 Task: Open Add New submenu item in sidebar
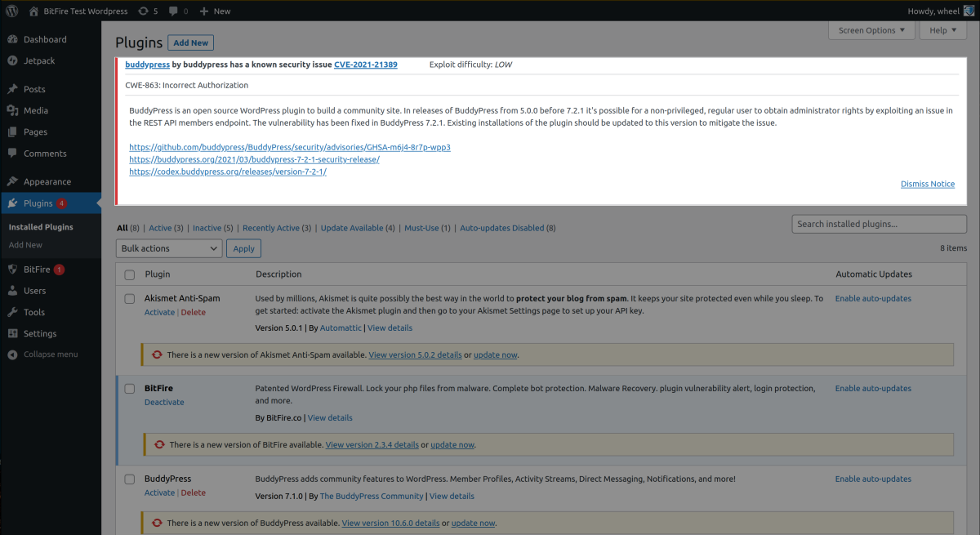click(25, 245)
